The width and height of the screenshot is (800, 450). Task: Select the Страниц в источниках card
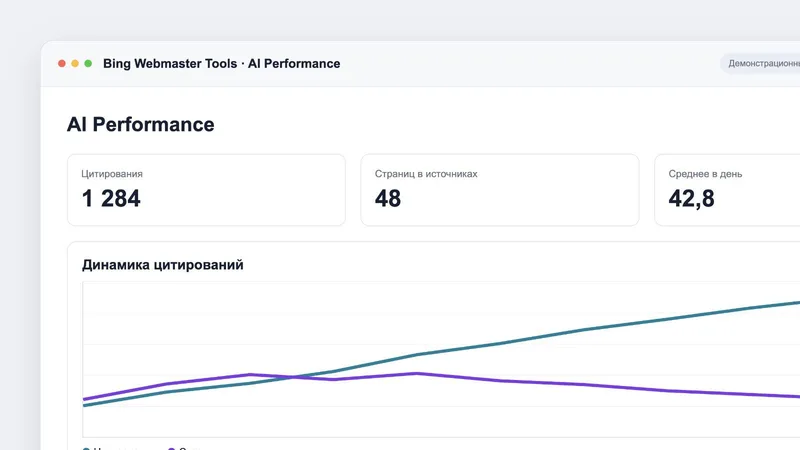[500, 190]
